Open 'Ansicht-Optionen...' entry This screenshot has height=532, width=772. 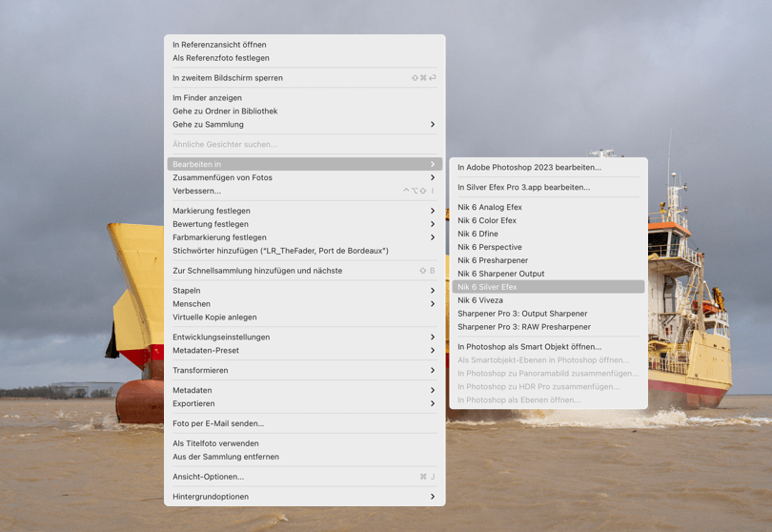pyautogui.click(x=304, y=477)
